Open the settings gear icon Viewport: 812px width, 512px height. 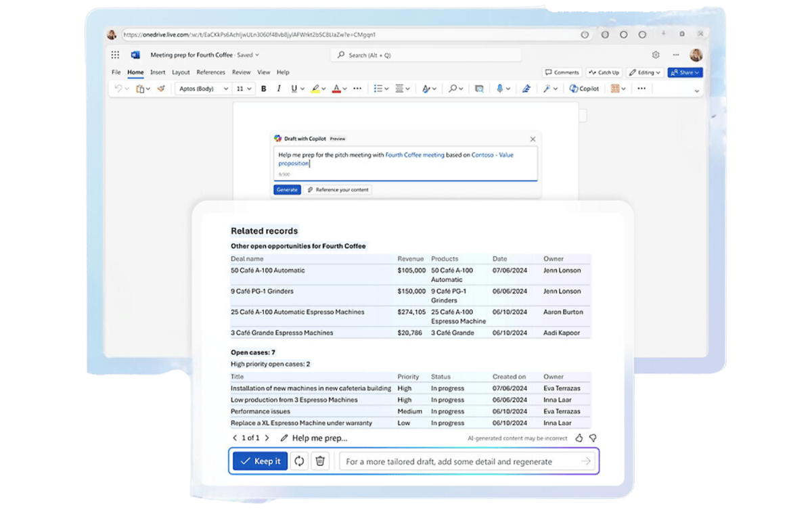tap(656, 55)
